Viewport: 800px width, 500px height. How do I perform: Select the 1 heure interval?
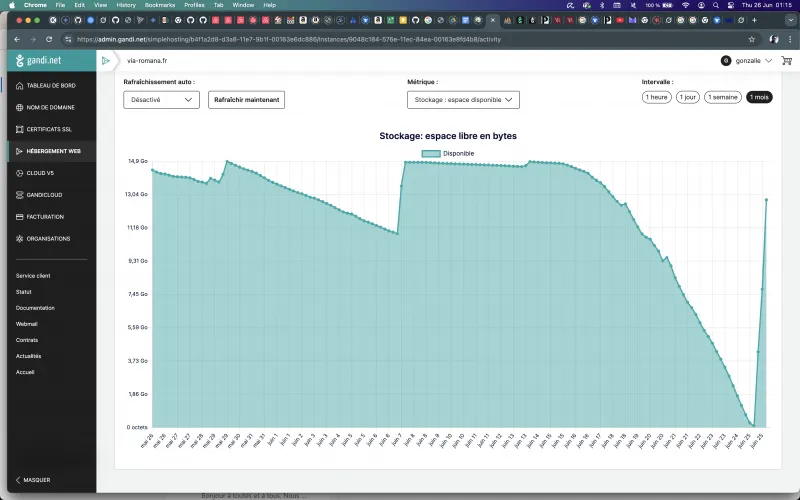click(x=656, y=97)
